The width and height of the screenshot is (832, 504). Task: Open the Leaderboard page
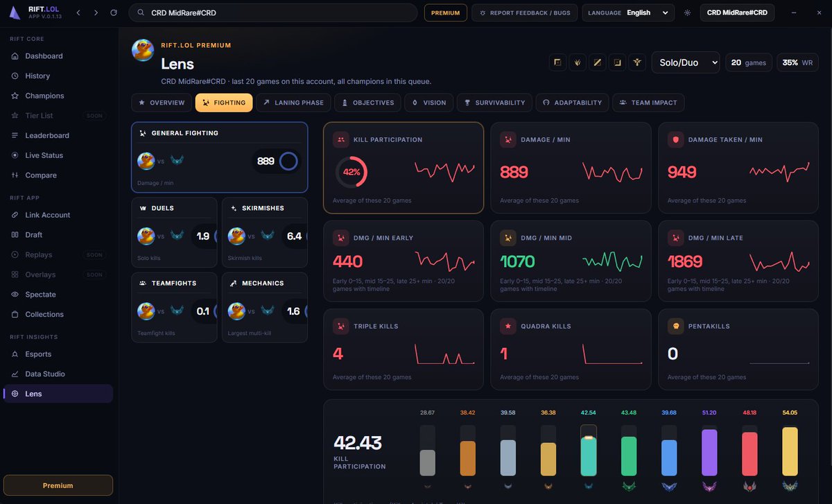tap(58, 135)
